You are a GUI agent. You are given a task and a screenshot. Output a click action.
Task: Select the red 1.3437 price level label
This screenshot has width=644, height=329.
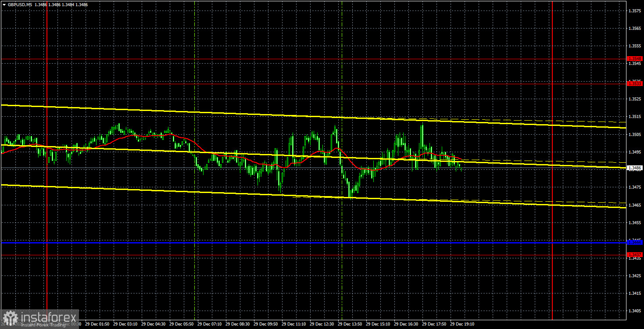point(634,254)
